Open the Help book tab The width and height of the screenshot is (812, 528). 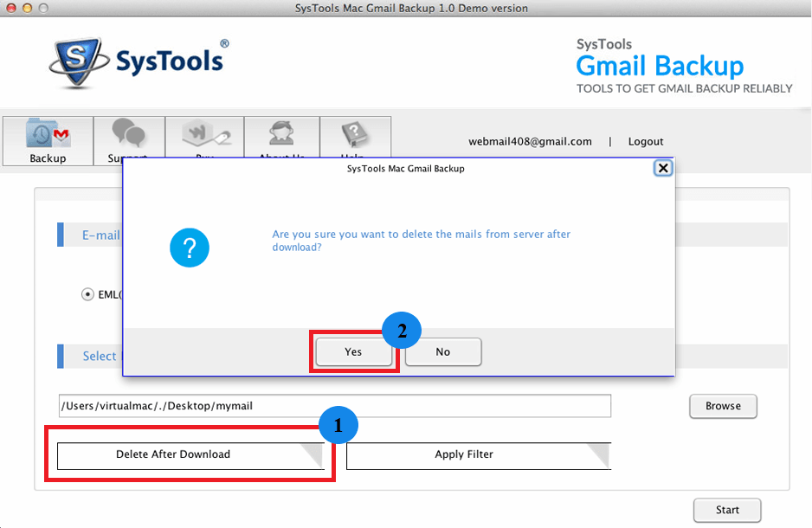[x=355, y=137]
